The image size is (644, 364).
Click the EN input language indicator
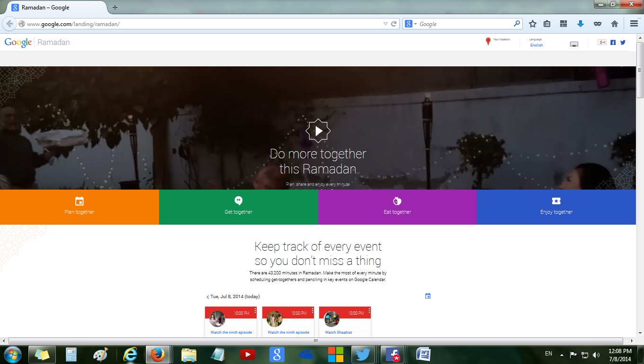(549, 354)
